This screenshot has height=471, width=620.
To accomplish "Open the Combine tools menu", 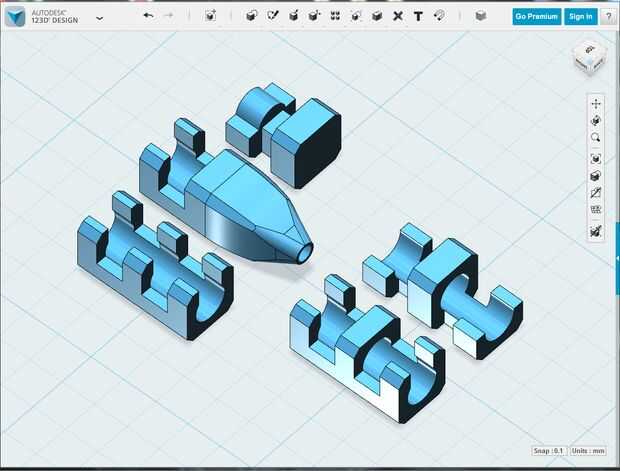I will 377,16.
